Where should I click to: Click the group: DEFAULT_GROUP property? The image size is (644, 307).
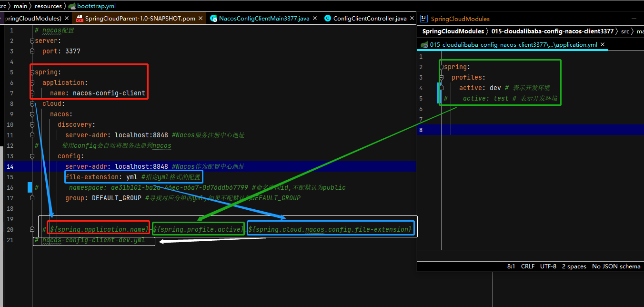point(103,198)
